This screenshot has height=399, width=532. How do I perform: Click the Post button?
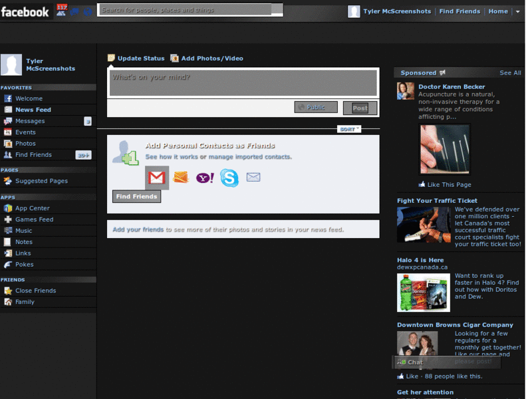[x=360, y=108]
